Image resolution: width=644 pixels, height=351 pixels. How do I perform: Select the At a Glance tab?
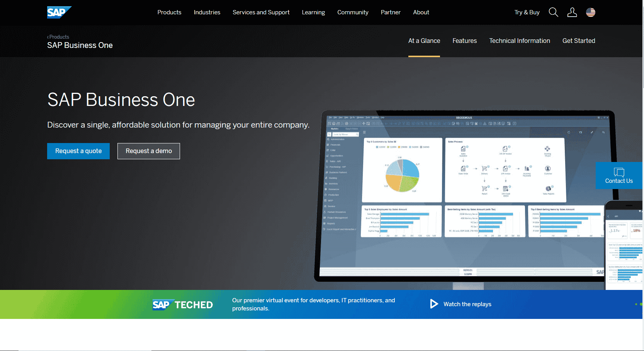pyautogui.click(x=424, y=41)
